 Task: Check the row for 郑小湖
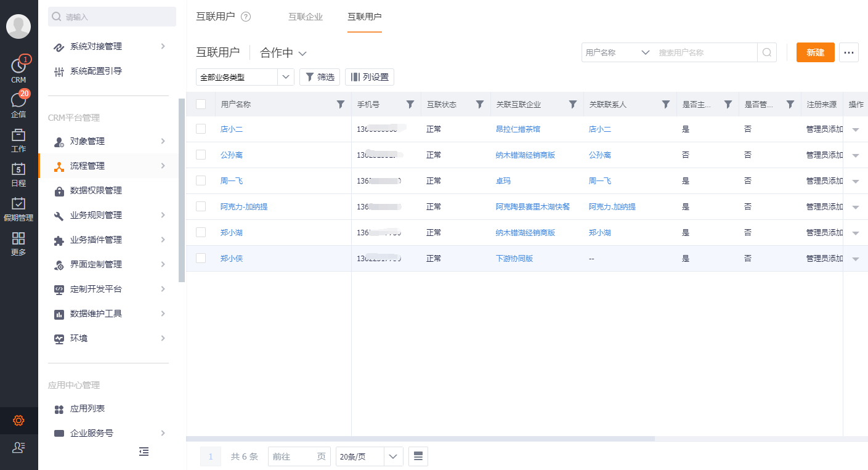(x=201, y=232)
